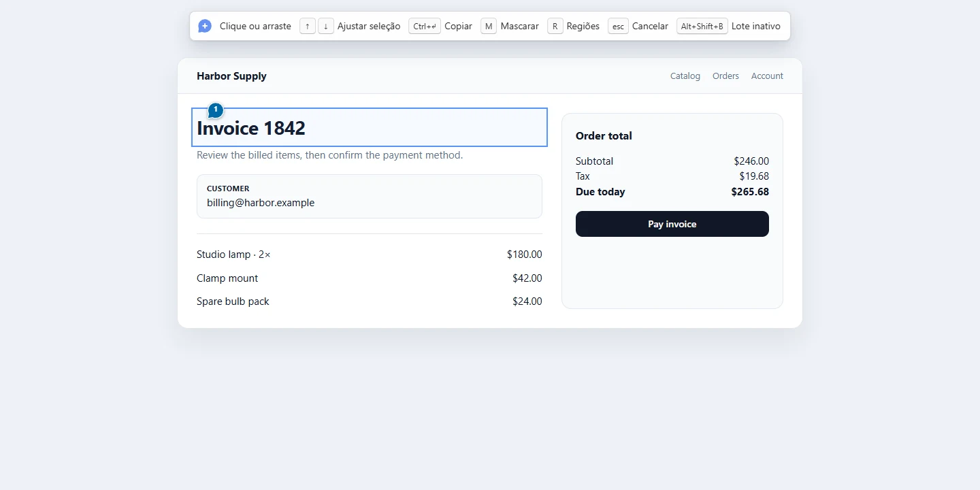Click the billing@harbor.example customer email

pos(261,203)
